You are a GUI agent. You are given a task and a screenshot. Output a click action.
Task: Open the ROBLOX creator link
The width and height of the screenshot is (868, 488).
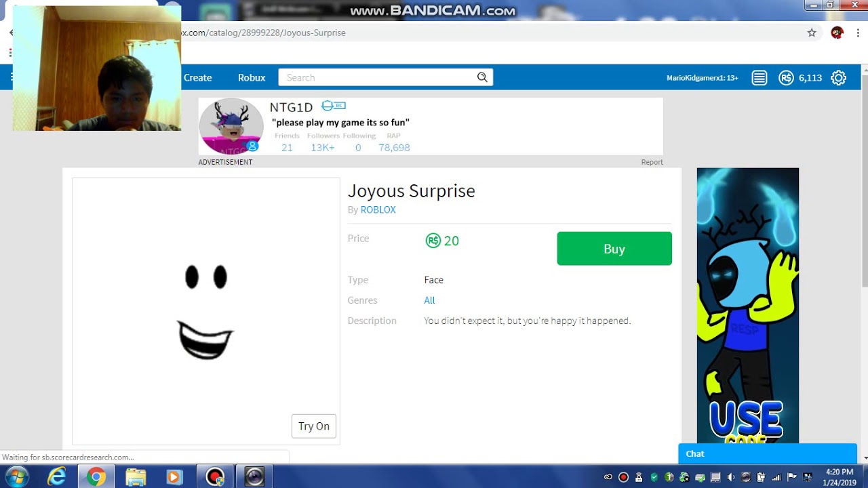[378, 209]
